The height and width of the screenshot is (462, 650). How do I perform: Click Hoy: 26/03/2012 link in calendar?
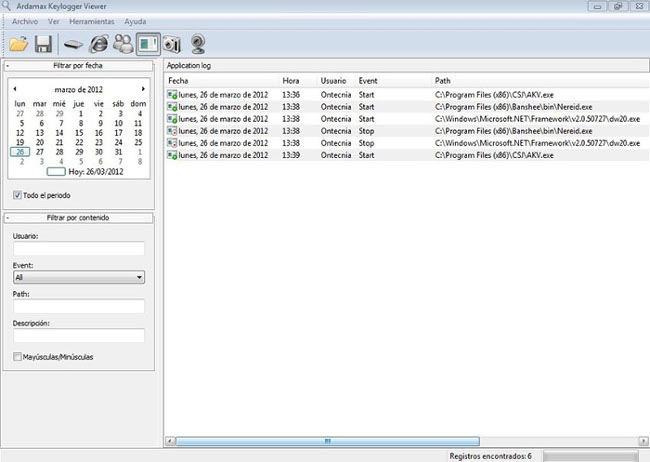(96, 172)
